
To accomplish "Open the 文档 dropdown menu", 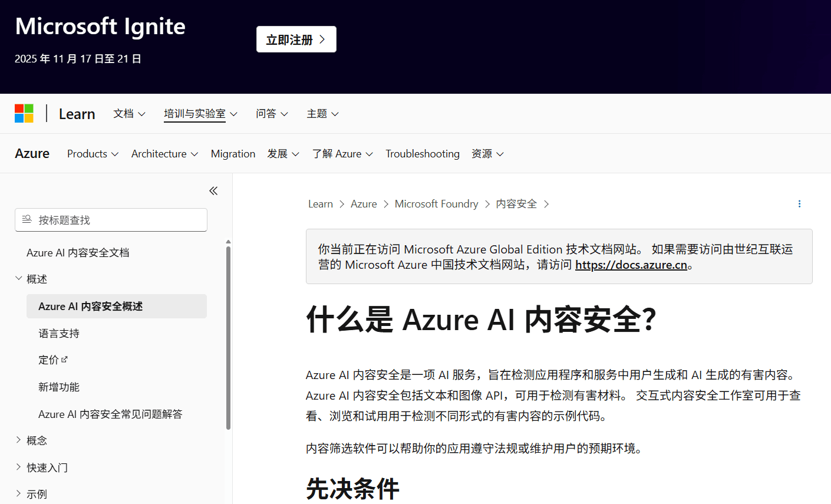I will tap(129, 114).
